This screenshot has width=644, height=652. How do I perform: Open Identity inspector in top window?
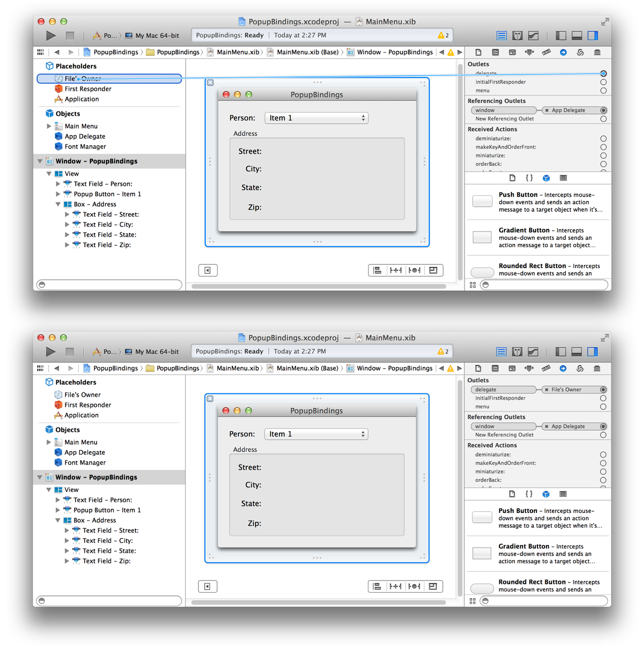tap(512, 52)
